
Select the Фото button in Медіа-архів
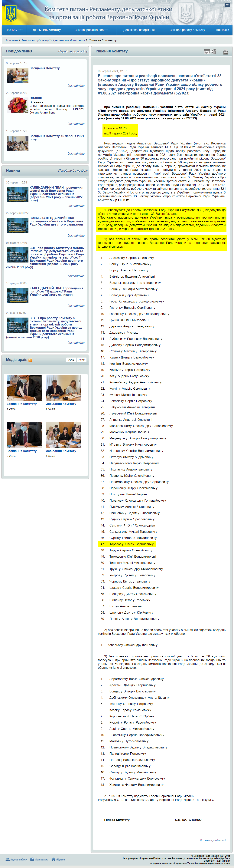(x=71, y=360)
